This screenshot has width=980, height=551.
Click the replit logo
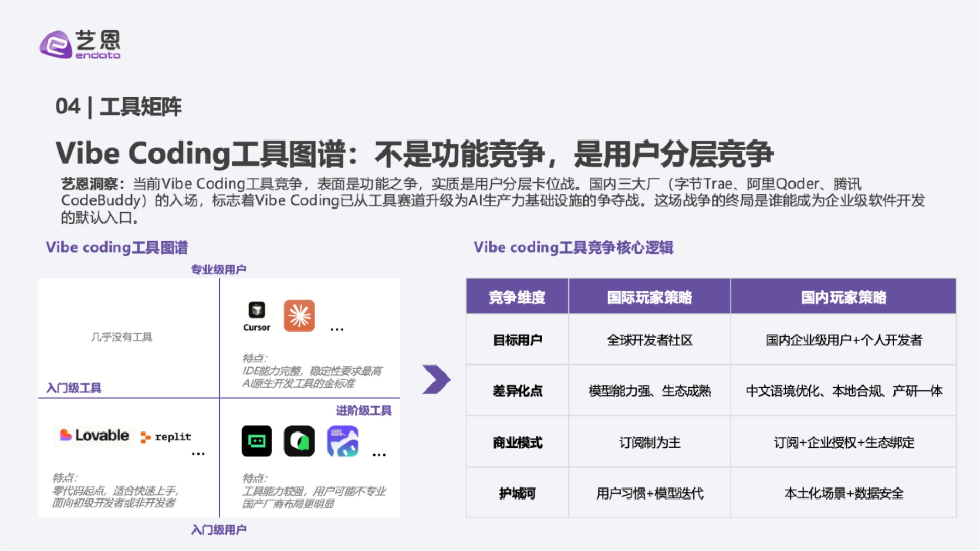click(x=166, y=437)
